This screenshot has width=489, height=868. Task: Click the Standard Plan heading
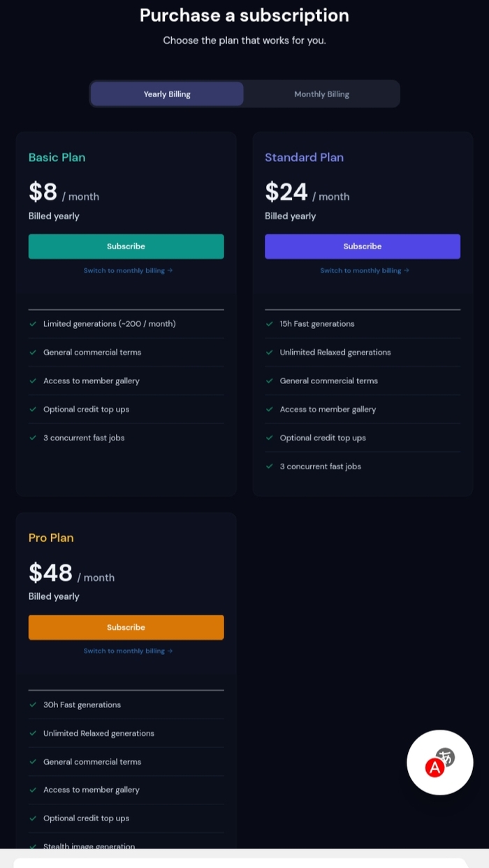coord(304,158)
